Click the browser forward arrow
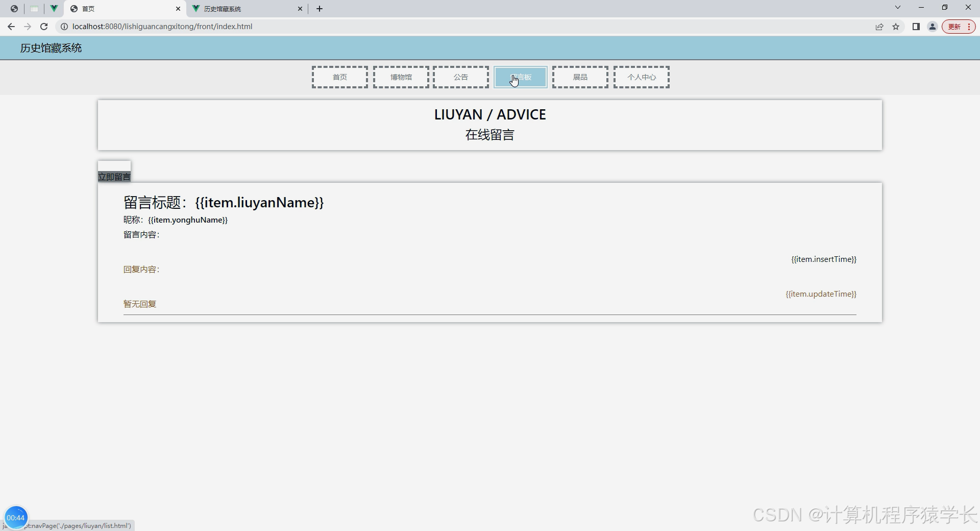 [x=28, y=27]
